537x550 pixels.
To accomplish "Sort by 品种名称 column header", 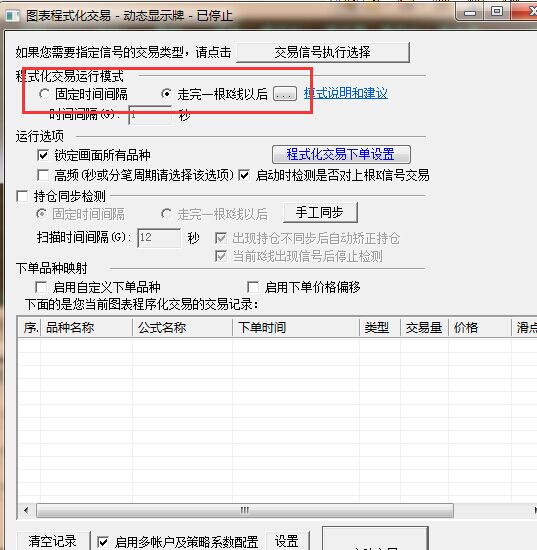I will [x=87, y=328].
